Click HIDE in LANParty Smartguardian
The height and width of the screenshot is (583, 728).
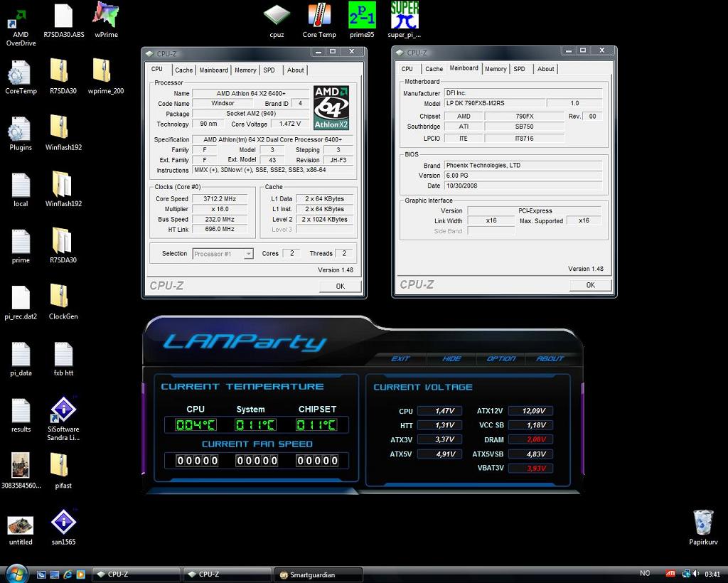(451, 359)
